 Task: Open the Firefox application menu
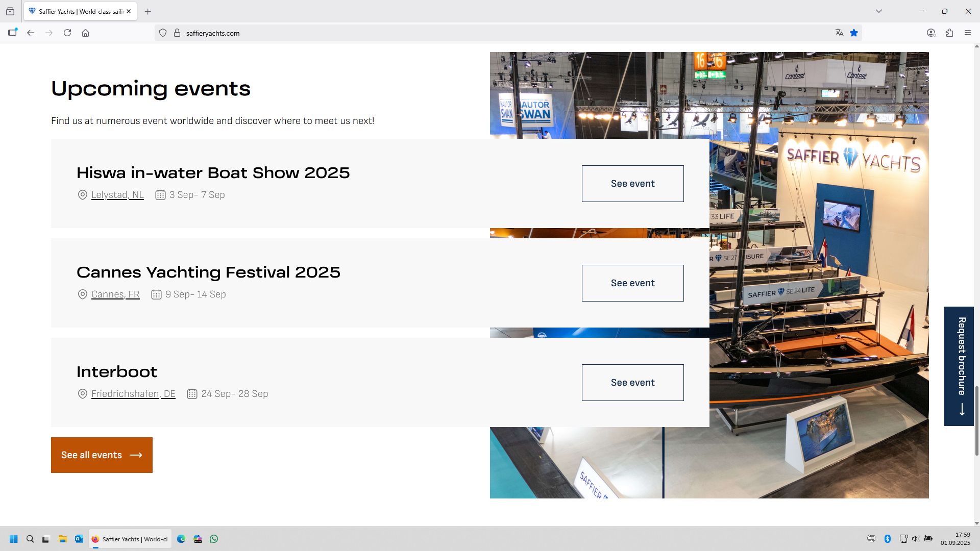point(968,33)
